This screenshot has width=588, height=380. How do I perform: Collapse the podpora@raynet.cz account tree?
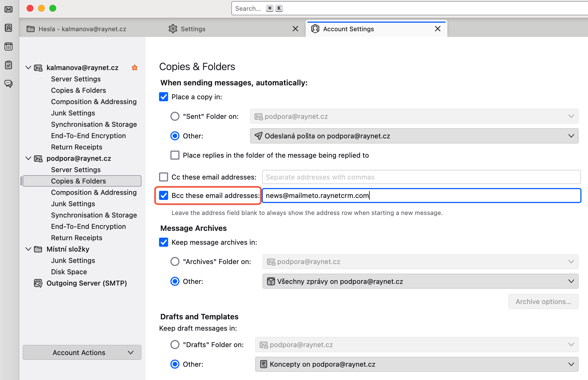(28, 158)
